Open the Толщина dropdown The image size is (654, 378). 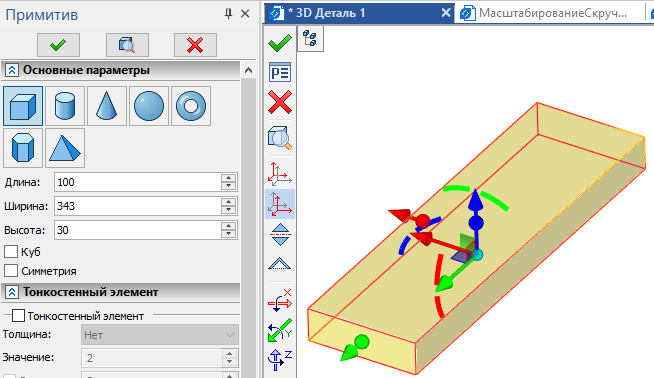(x=160, y=335)
